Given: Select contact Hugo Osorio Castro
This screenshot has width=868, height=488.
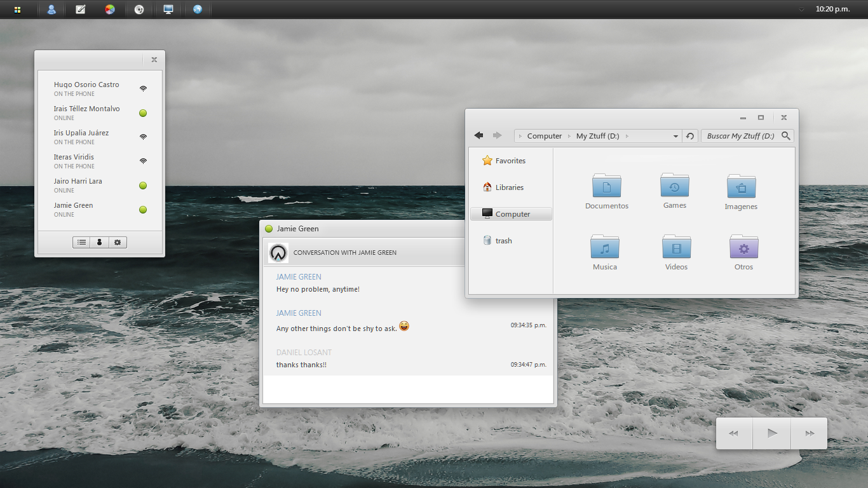Looking at the screenshot, I should click(100, 88).
